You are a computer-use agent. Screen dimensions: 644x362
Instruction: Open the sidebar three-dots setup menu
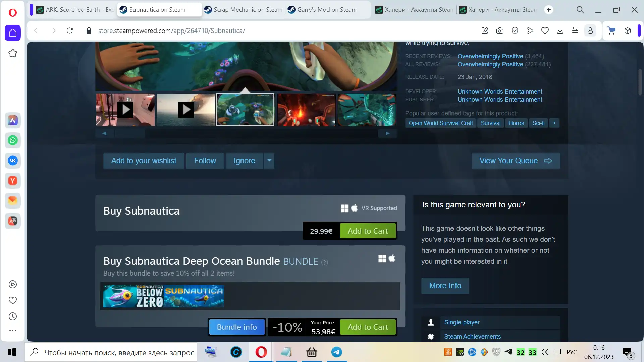point(13,331)
